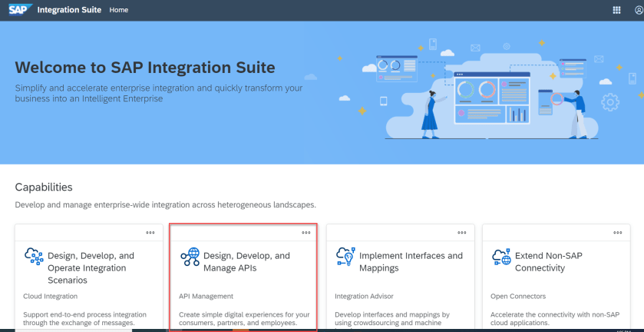Click the API Management globe icon
The height and width of the screenshot is (332, 644).
point(190,257)
